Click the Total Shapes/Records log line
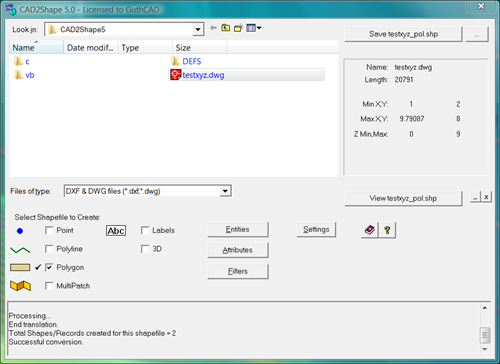500x364 pixels. click(92, 333)
